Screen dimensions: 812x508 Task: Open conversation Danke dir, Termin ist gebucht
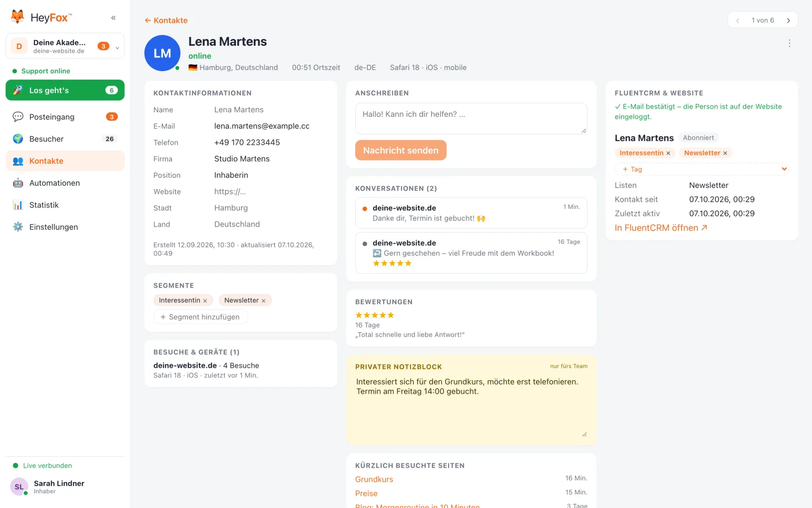[471, 213]
